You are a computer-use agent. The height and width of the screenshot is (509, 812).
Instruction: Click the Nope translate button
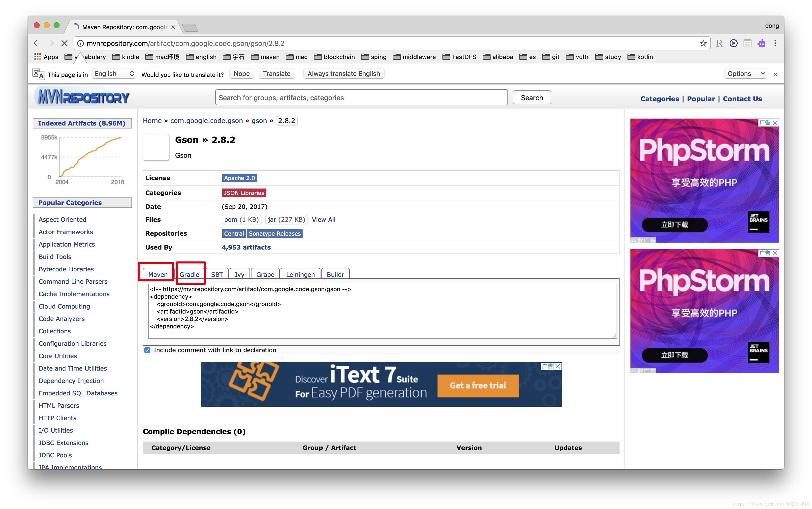click(x=242, y=74)
